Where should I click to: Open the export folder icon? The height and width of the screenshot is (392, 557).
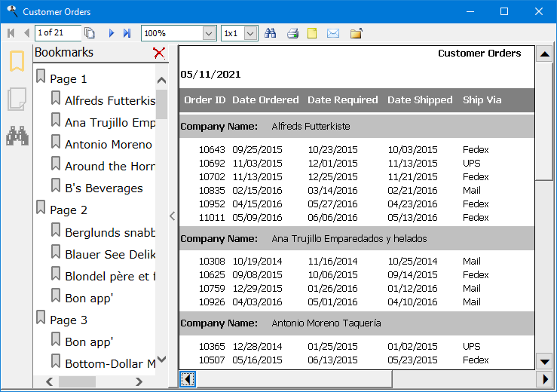(x=356, y=33)
